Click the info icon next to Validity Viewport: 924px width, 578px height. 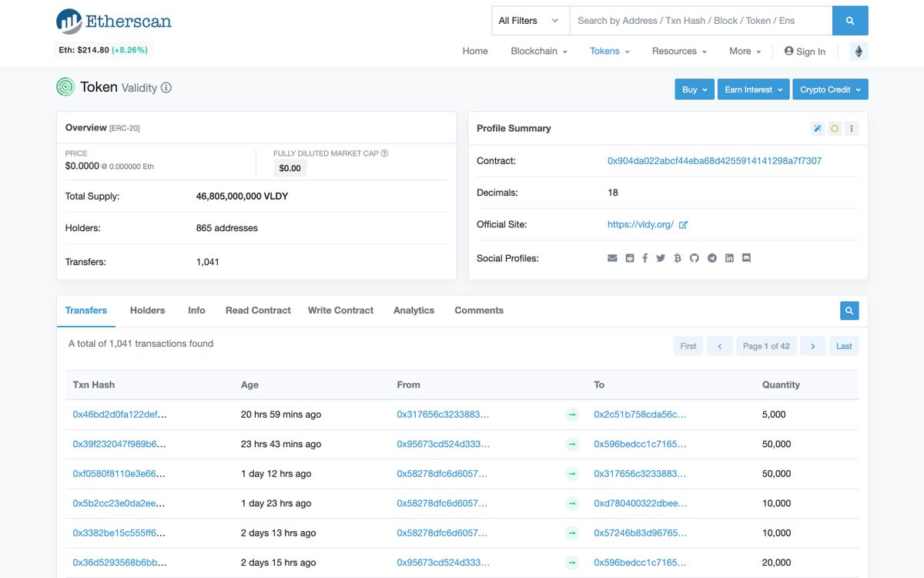pyautogui.click(x=166, y=88)
